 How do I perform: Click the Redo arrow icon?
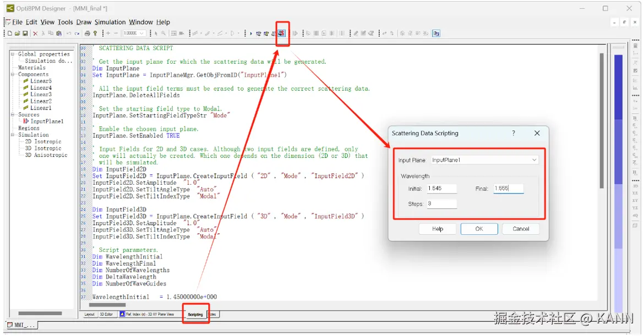[x=77, y=33]
